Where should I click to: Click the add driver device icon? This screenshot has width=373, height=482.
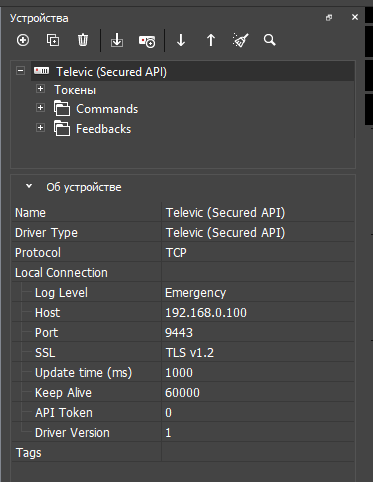147,41
